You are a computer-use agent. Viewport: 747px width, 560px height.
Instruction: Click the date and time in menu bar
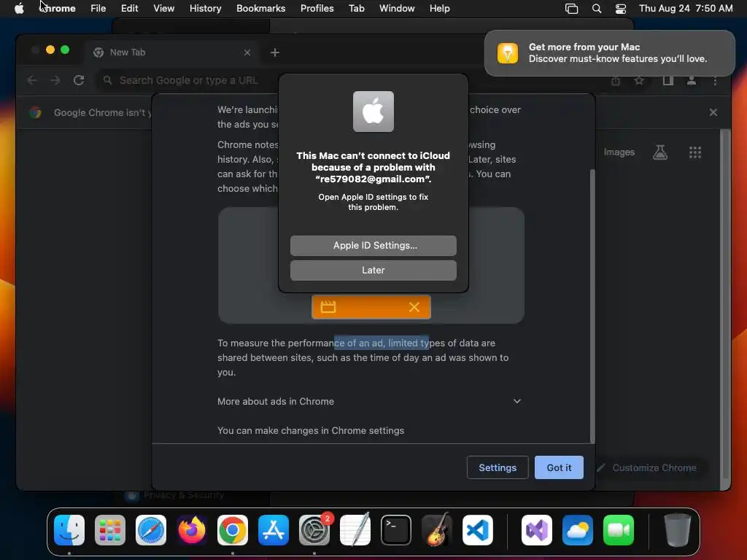point(686,9)
